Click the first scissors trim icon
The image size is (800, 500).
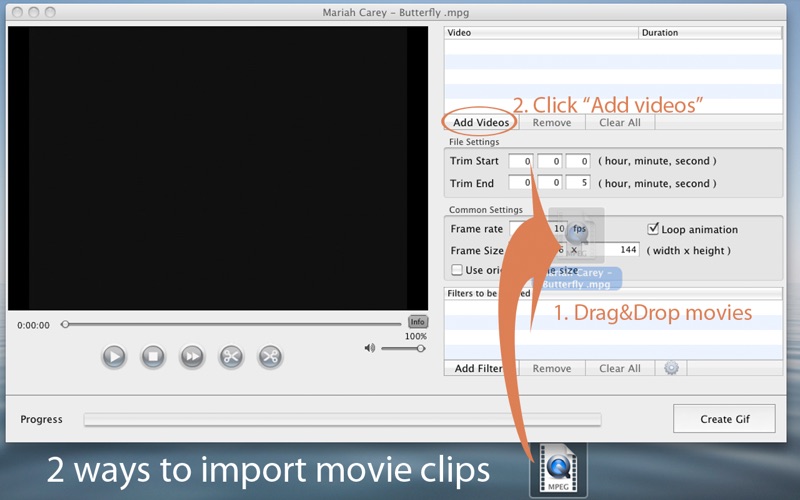(x=231, y=356)
